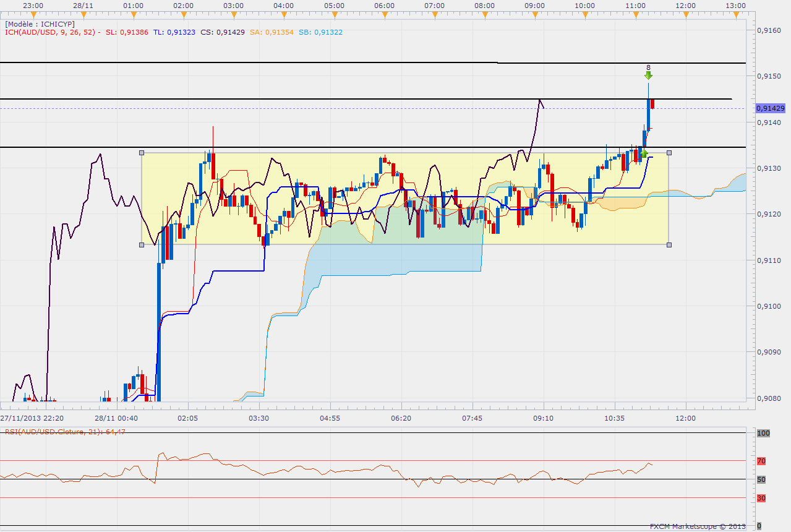
Task: Select the bottom-left handle of yellow rectangle
Action: click(142, 245)
